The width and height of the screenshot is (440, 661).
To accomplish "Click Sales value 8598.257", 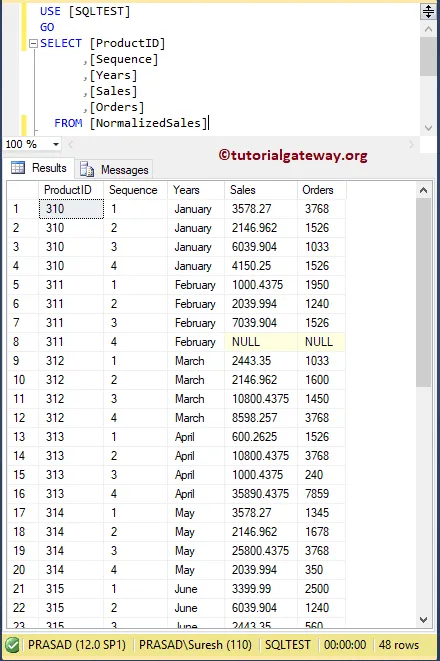I will point(260,418).
